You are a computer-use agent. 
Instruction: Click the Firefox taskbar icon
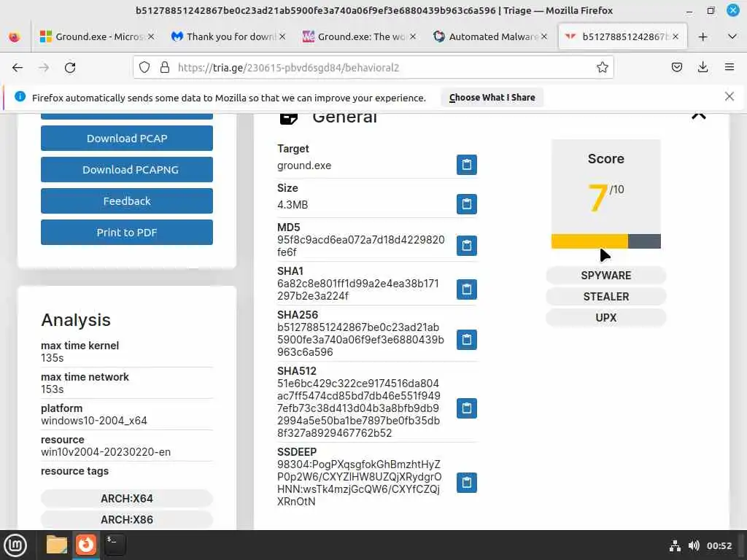click(86, 545)
